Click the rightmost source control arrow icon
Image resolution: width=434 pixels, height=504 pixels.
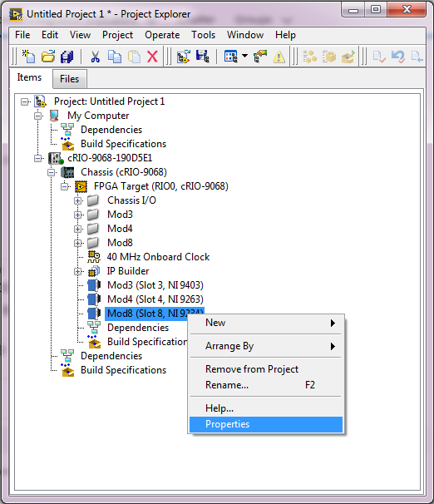pyautogui.click(x=417, y=57)
